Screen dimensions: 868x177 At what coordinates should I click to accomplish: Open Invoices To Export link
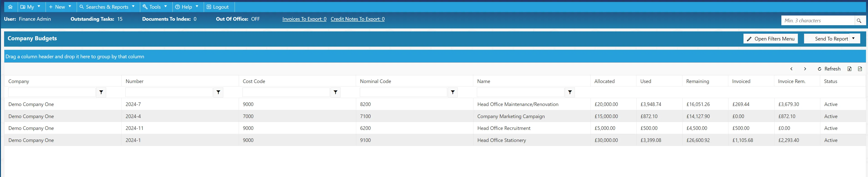pyautogui.click(x=304, y=19)
